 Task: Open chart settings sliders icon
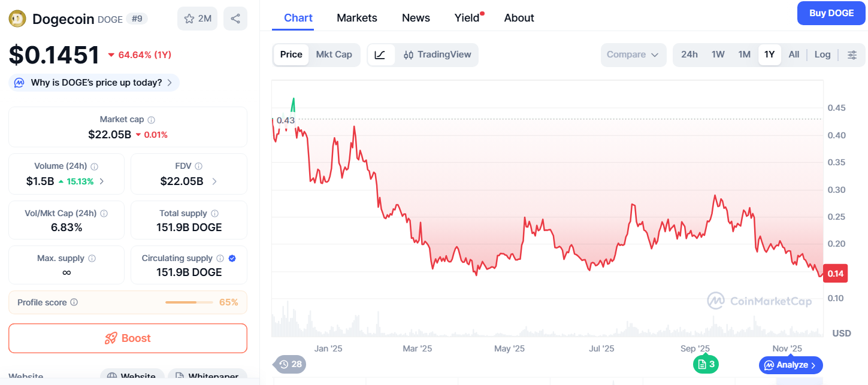(x=852, y=54)
